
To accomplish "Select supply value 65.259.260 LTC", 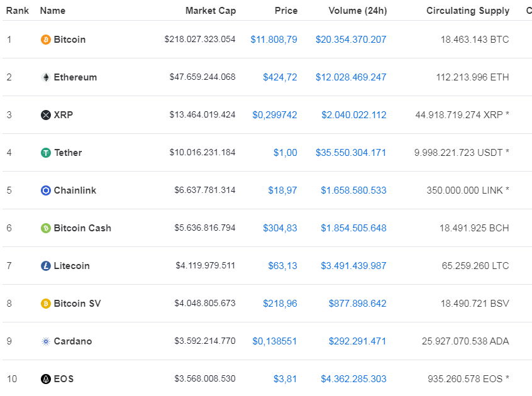I will click(475, 266).
